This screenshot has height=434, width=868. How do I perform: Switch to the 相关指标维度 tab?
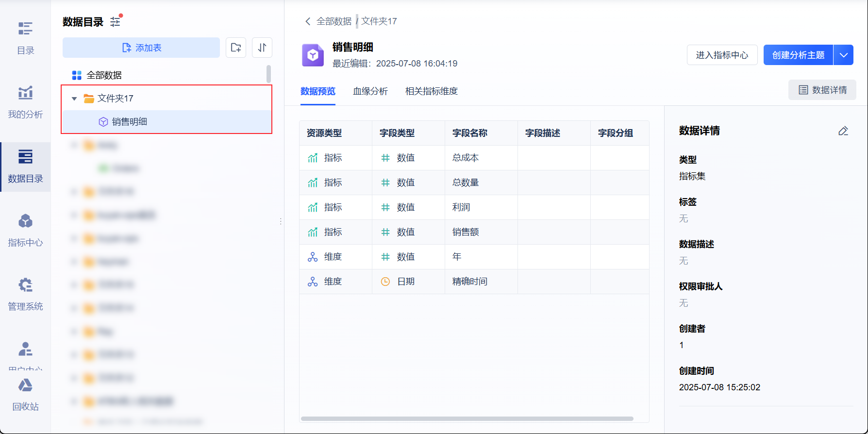(x=432, y=91)
